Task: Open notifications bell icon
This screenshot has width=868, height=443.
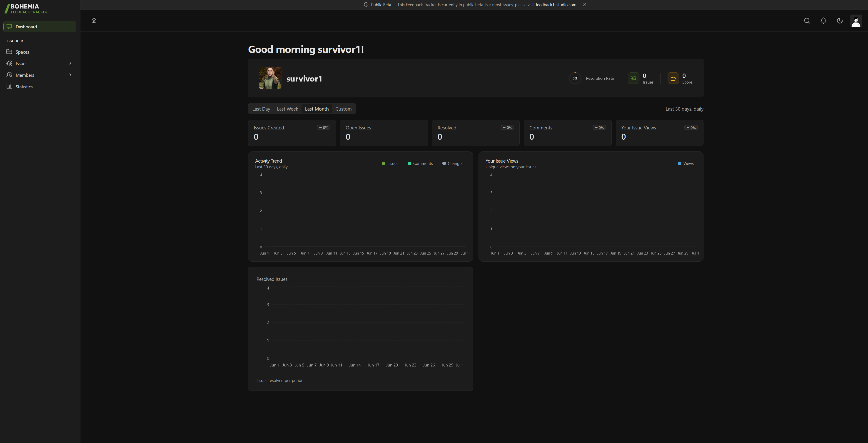Action: (x=823, y=21)
